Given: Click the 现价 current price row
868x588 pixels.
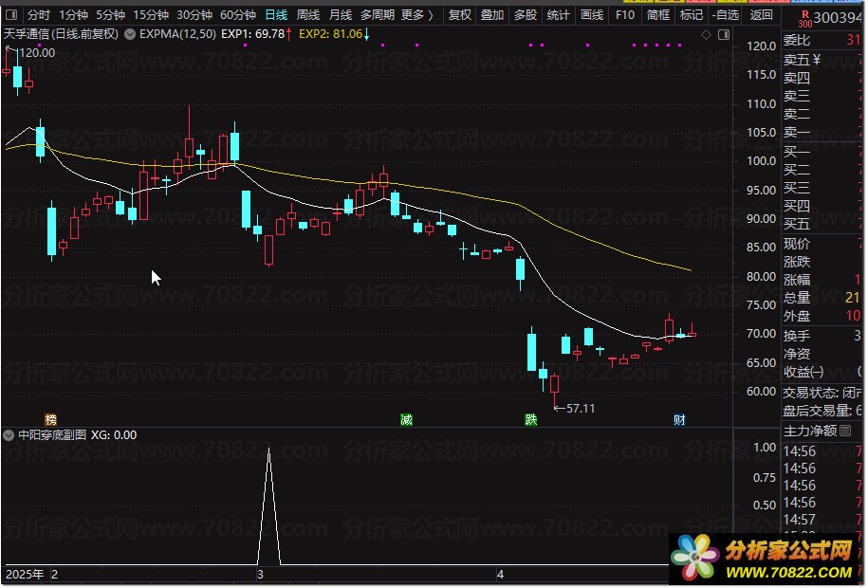Looking at the screenshot, I should pyautogui.click(x=822, y=244).
